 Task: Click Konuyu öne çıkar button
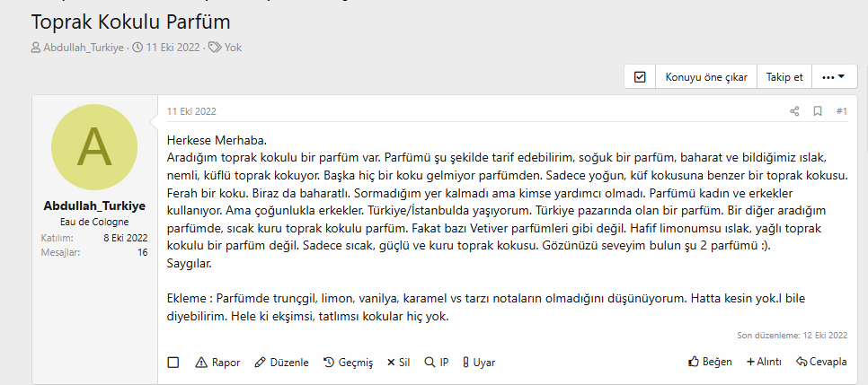tap(706, 77)
